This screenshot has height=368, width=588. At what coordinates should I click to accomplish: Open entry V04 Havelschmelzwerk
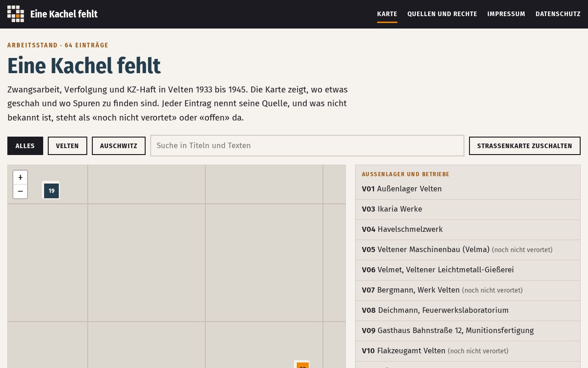tap(468, 230)
